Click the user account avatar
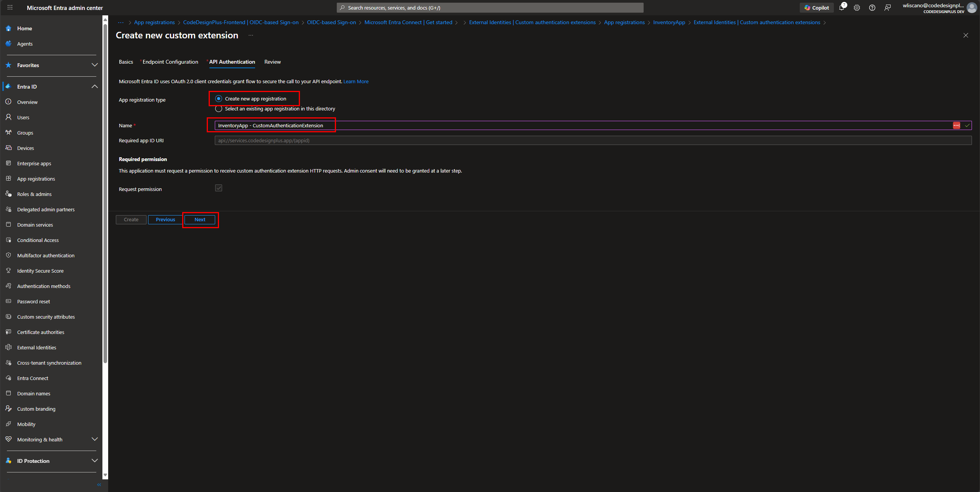 tap(972, 8)
